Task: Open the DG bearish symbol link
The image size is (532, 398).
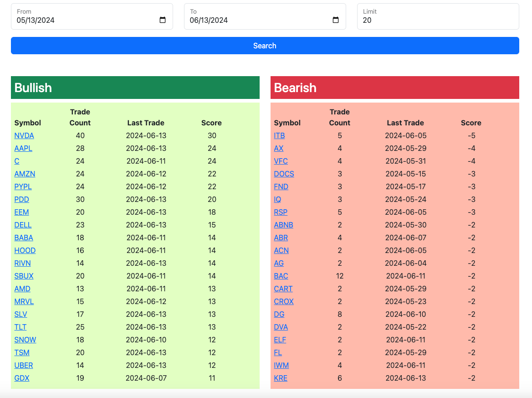Action: 279,314
